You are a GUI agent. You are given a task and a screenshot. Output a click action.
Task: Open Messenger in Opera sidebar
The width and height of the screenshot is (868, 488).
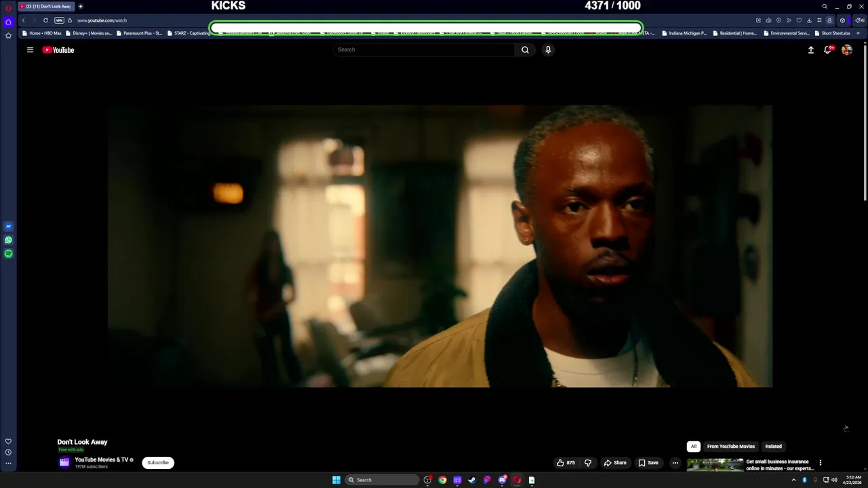click(x=8, y=226)
